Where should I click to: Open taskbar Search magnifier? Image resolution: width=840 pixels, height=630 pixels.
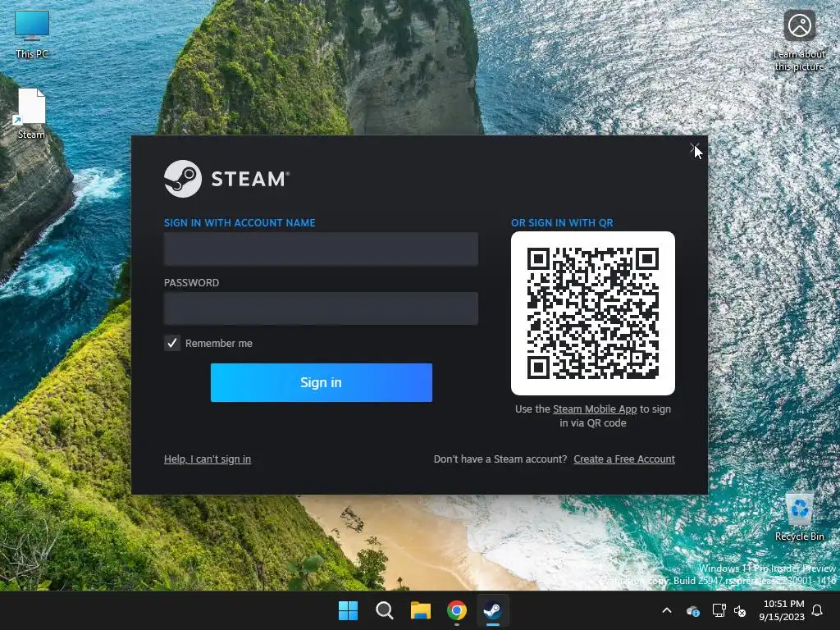384,610
